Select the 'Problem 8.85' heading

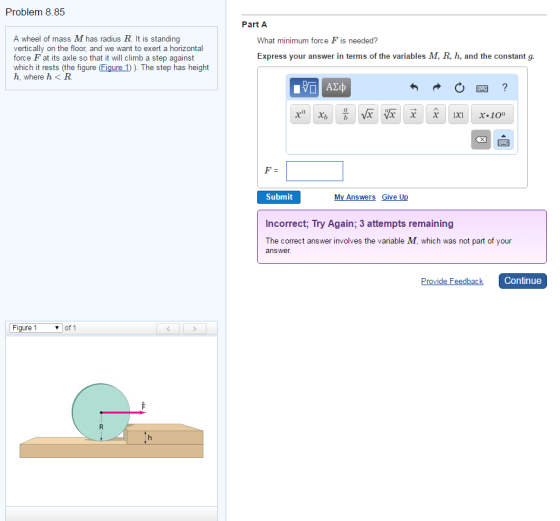point(35,12)
